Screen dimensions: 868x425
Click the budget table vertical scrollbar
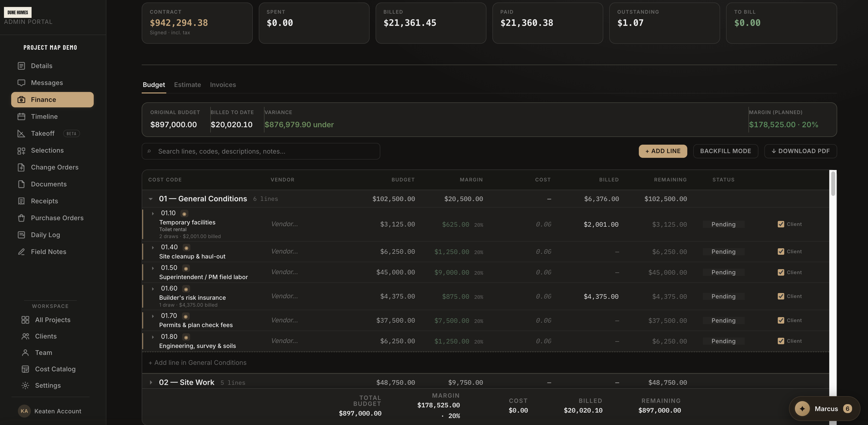(833, 183)
